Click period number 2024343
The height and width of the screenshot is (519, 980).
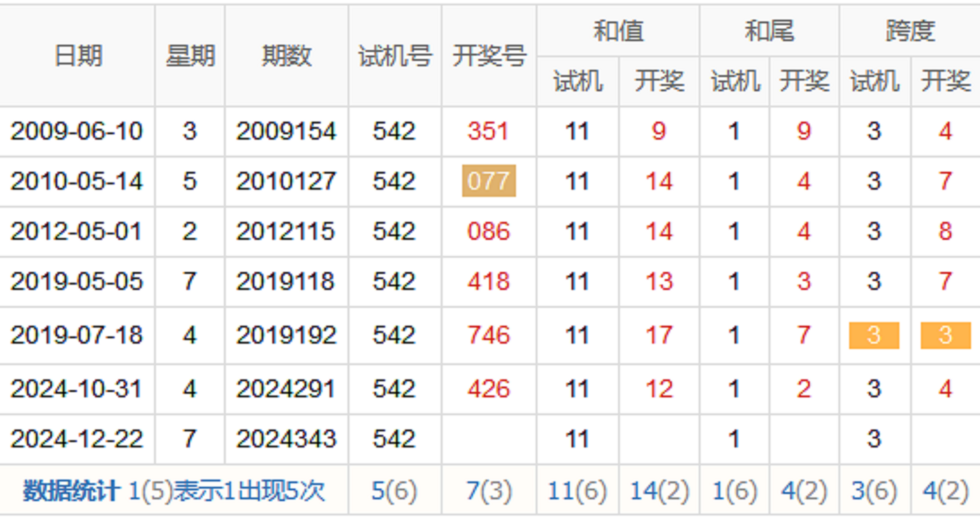[x=286, y=439]
